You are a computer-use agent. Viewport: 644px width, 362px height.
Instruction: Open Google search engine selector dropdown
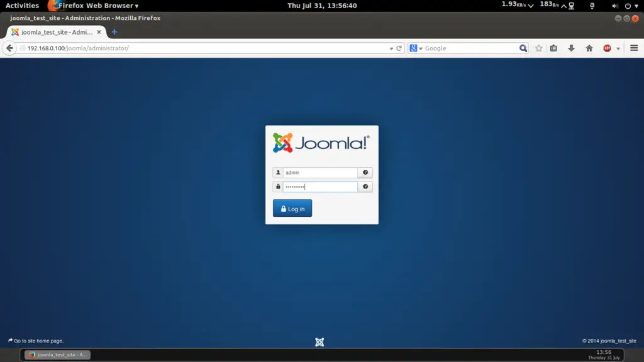coord(416,48)
